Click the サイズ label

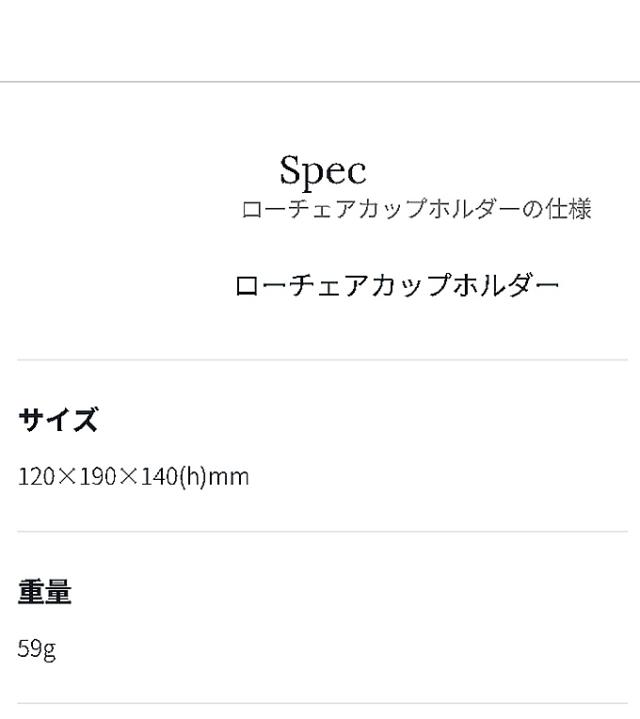[x=58, y=420]
